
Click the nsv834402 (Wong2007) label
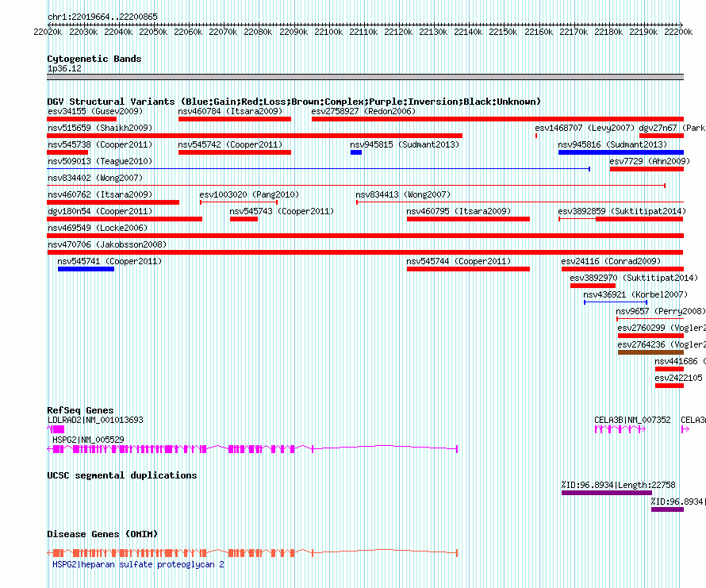tap(95, 178)
